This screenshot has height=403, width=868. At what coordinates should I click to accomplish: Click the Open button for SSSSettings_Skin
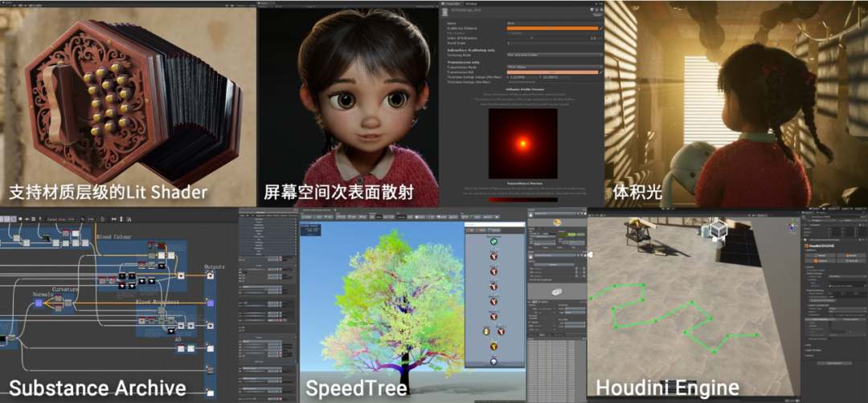tap(597, 15)
